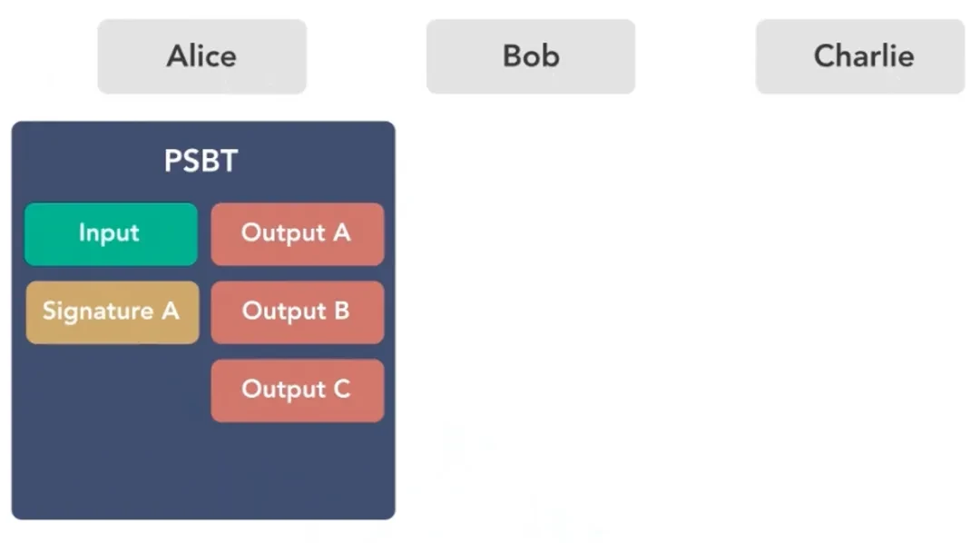Click the word "Bob" in the header
This screenshot has width=980, height=543.
(531, 56)
